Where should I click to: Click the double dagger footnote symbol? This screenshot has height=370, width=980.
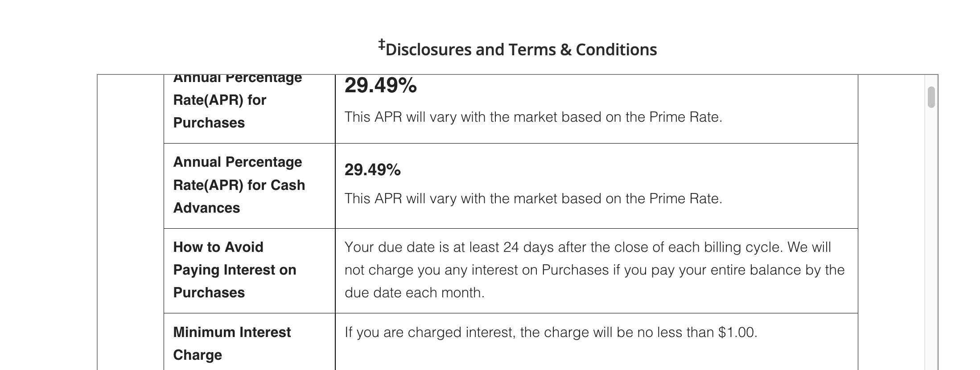tap(382, 45)
